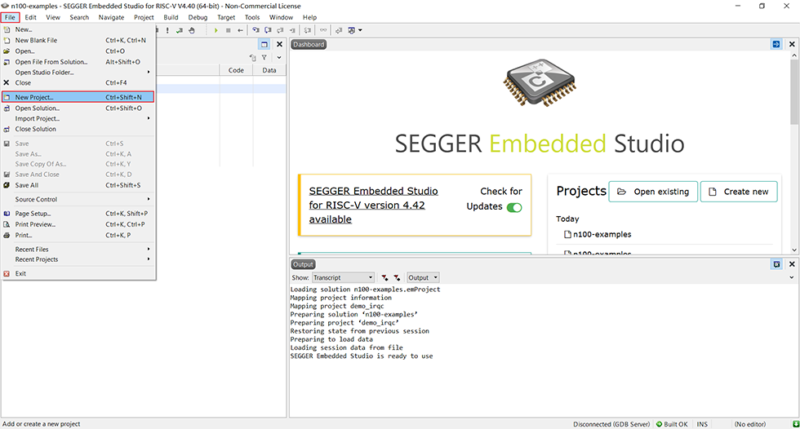The width and height of the screenshot is (800, 429).
Task: Click the blue icon on Dashboard header
Action: 776,44
